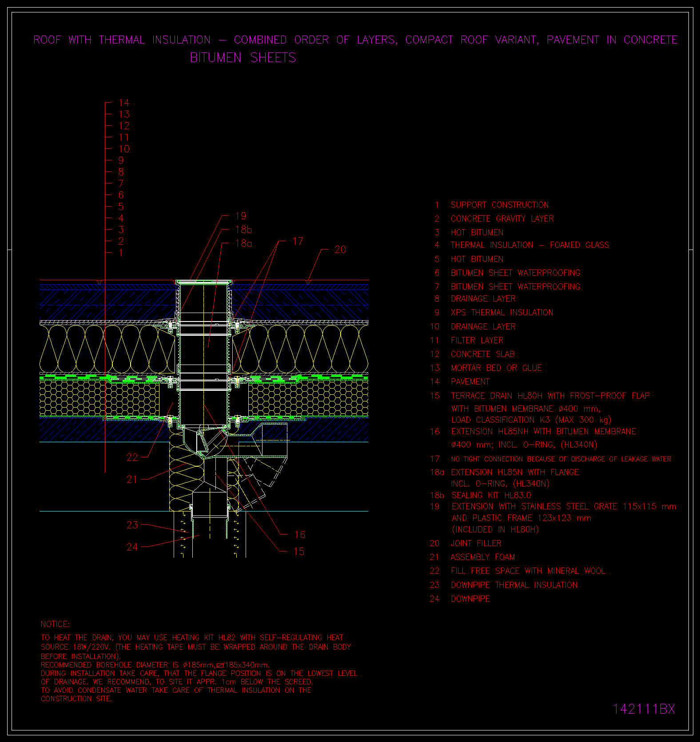Select callout label 19 in drawing
Viewport: 700px width, 742px height.
241,216
